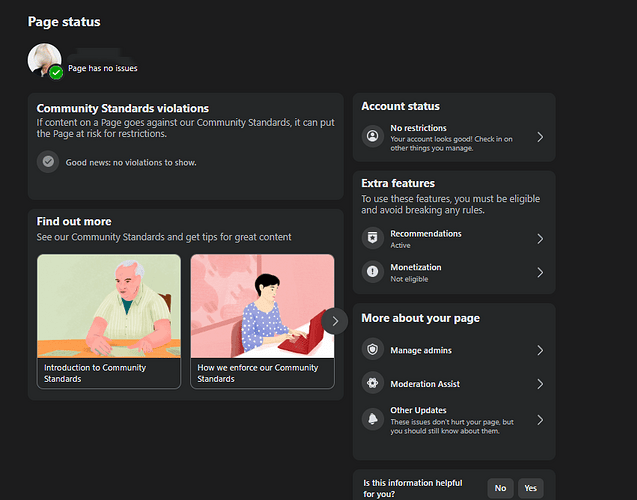This screenshot has width=637, height=500.
Task: Open Moderation Assist via its chevron
Action: click(x=540, y=384)
